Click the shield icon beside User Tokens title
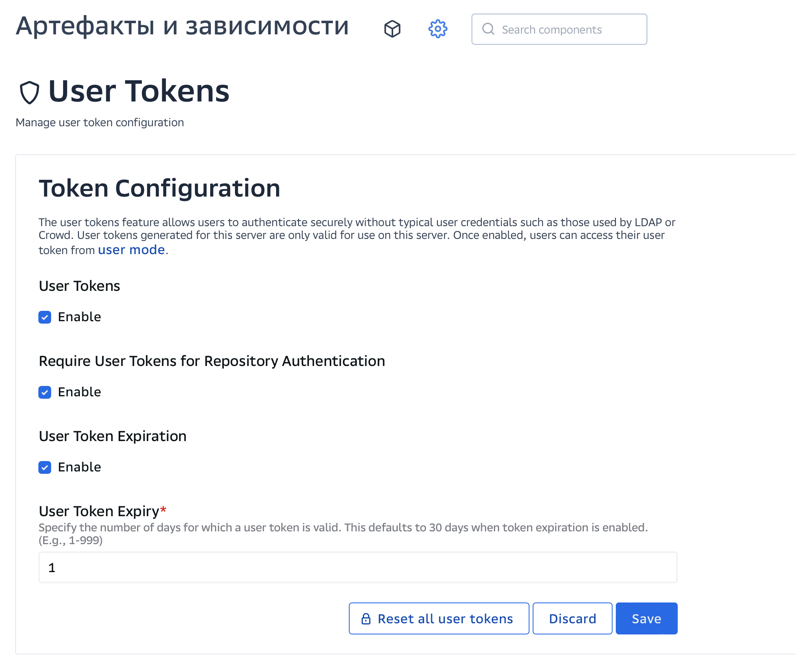The image size is (796, 672). point(30,92)
